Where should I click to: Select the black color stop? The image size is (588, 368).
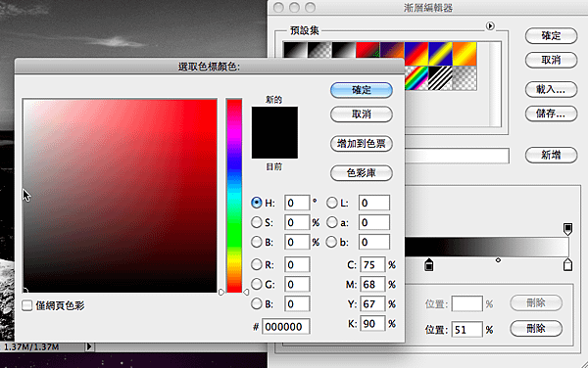pyautogui.click(x=428, y=264)
